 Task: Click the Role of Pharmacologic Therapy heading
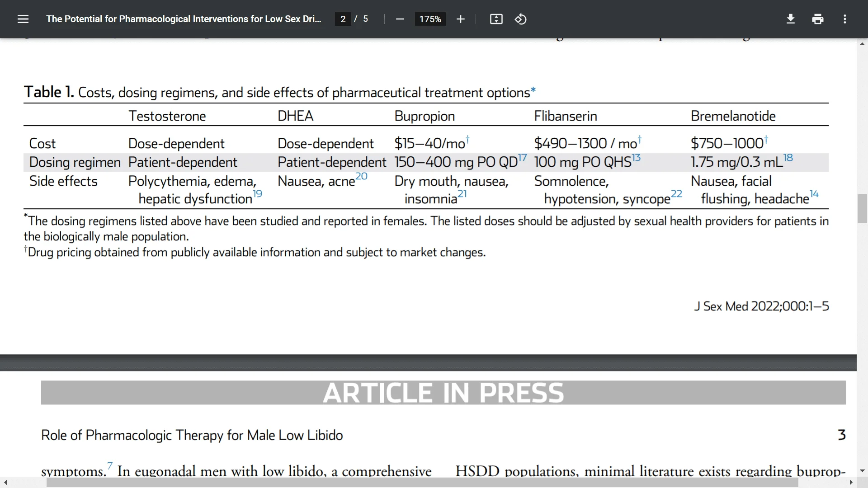(192, 435)
